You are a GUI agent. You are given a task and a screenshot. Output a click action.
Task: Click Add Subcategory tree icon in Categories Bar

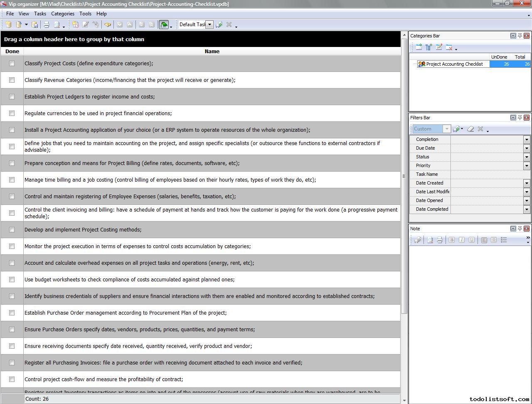[429, 47]
